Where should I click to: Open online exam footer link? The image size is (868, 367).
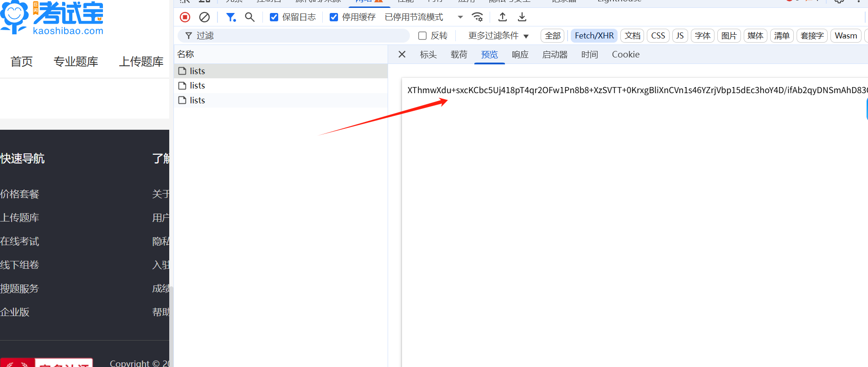coord(19,241)
